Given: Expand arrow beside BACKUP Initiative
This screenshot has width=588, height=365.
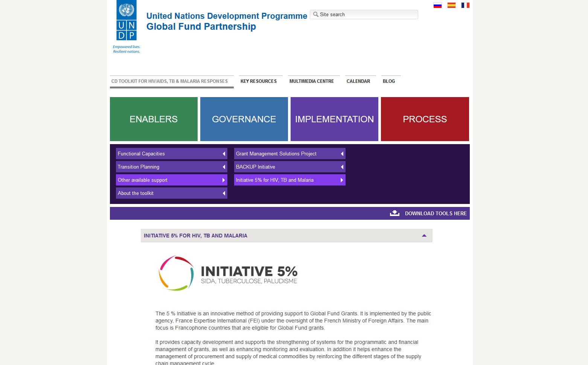Looking at the screenshot, I should tap(342, 167).
